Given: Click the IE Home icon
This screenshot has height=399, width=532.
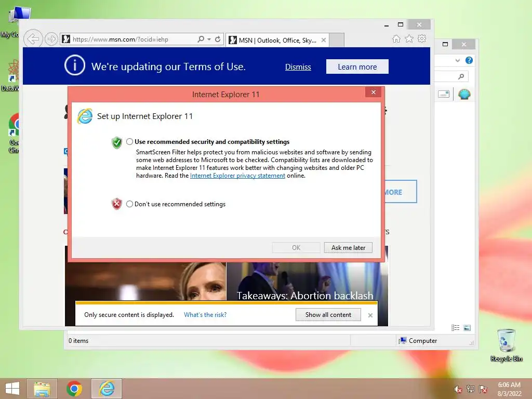Looking at the screenshot, I should tap(396, 39).
